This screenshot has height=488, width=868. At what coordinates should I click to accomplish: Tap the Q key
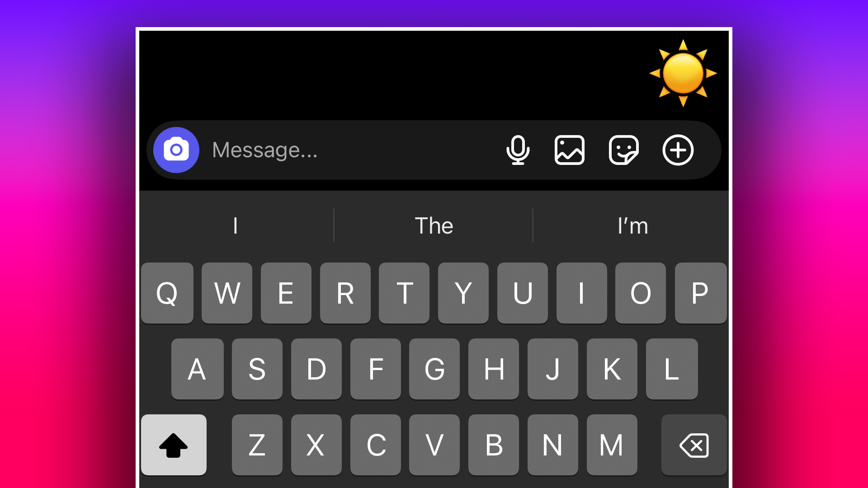167,293
